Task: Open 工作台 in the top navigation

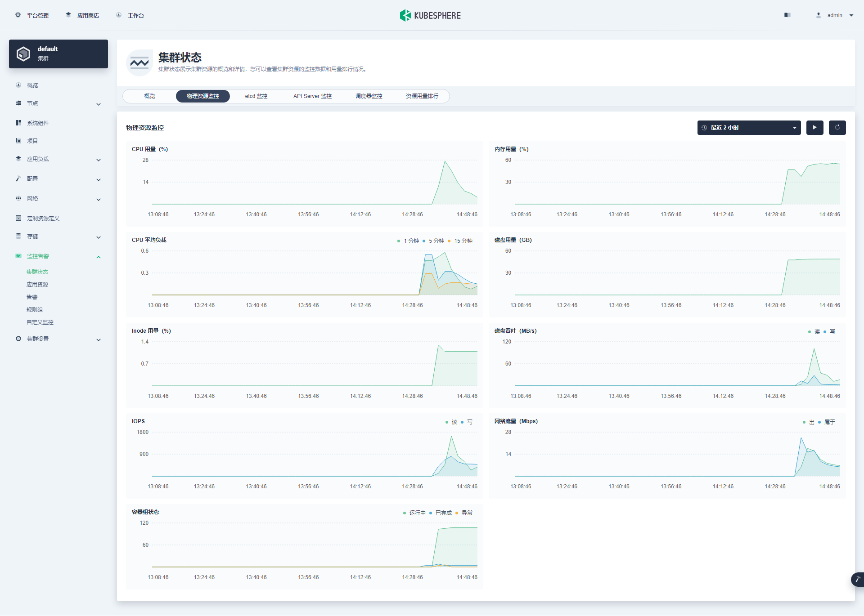Action: click(x=130, y=15)
